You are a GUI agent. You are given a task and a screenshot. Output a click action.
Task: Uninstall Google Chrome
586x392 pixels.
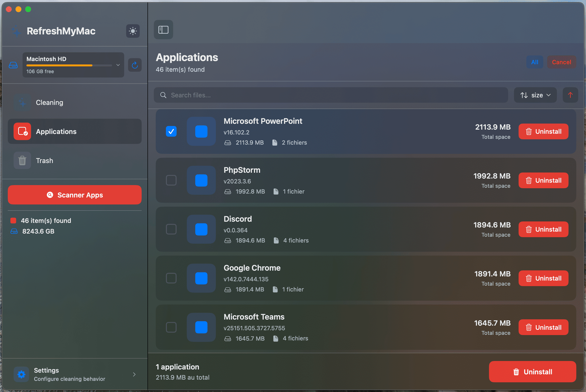(x=543, y=278)
